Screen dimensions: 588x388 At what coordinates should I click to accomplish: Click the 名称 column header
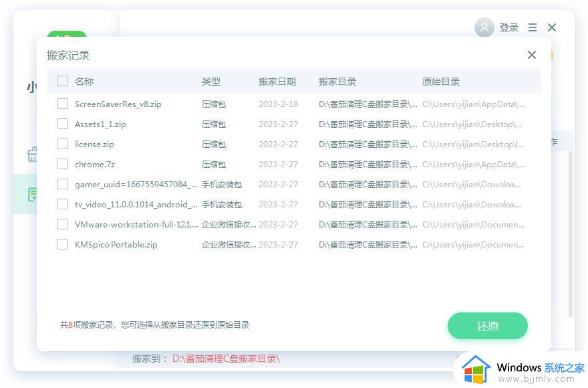coord(84,82)
